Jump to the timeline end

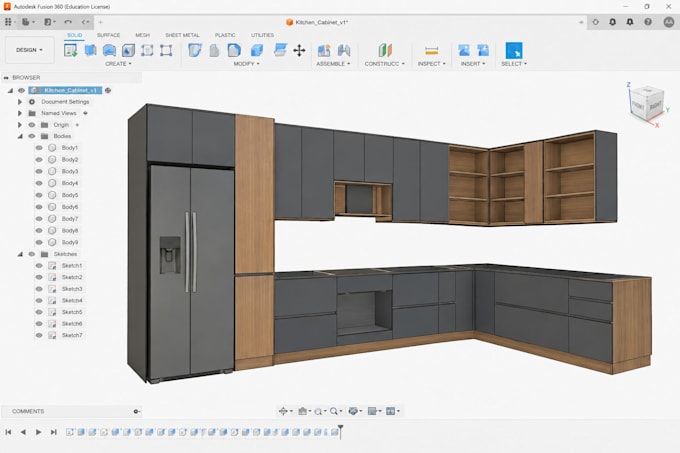tap(54, 432)
